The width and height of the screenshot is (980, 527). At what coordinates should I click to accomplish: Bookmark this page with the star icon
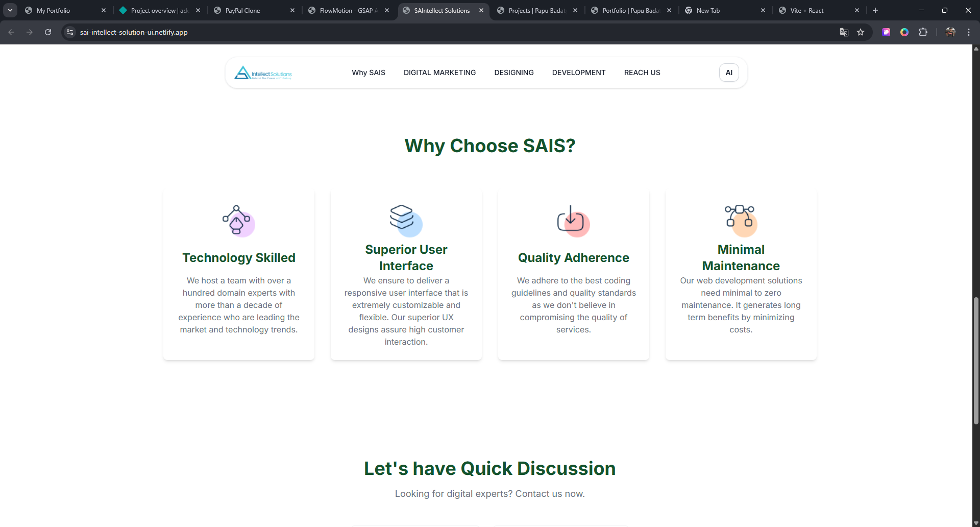coord(861,32)
